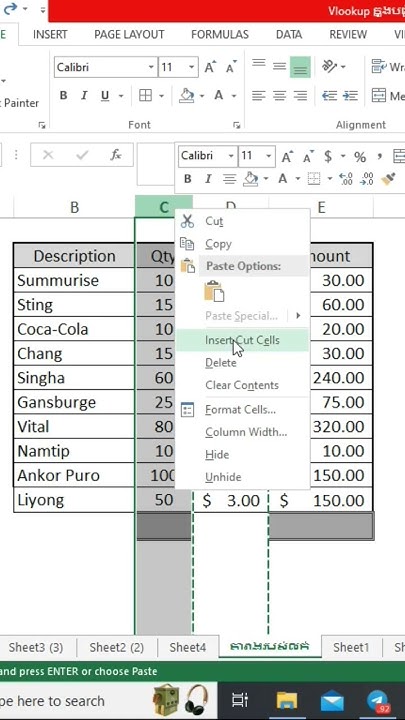Toggle Underline in the ribbon Font group

[105, 96]
